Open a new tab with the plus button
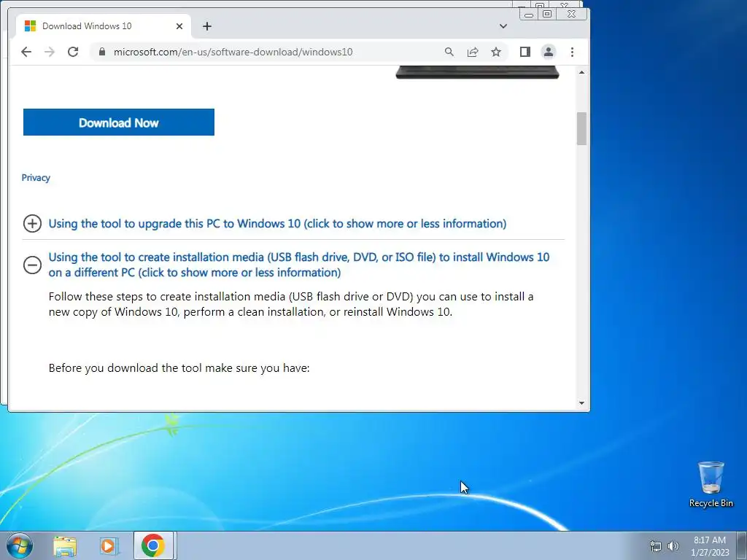 pyautogui.click(x=206, y=26)
